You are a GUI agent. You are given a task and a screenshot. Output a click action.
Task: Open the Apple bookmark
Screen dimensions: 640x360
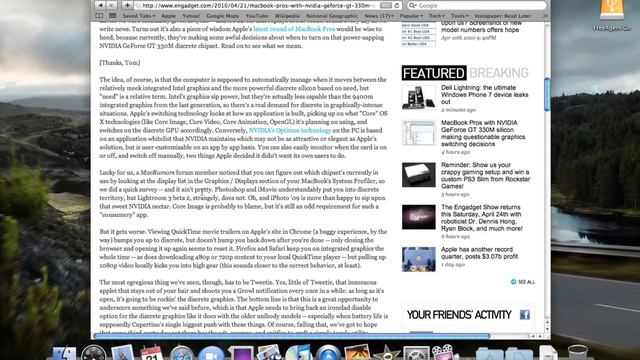click(x=168, y=16)
